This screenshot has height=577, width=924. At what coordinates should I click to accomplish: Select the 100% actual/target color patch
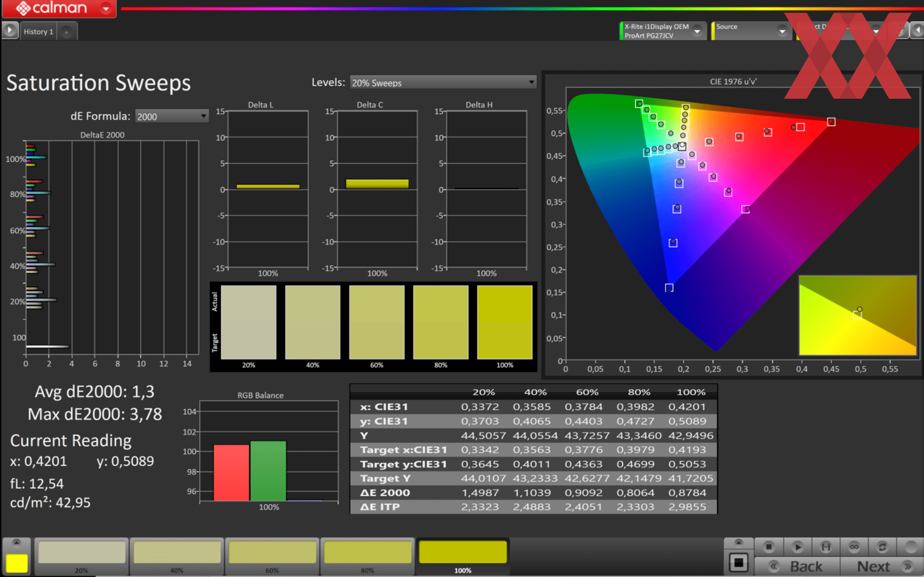click(504, 322)
